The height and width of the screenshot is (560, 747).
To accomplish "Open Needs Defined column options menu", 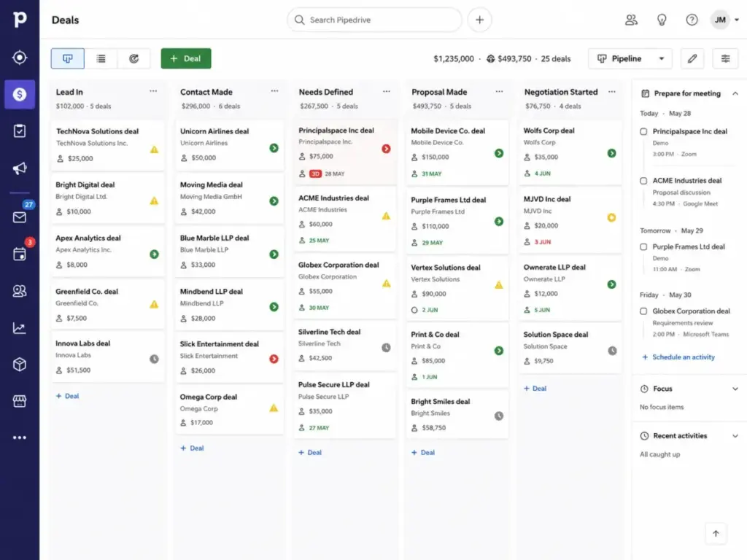I will pos(387,91).
